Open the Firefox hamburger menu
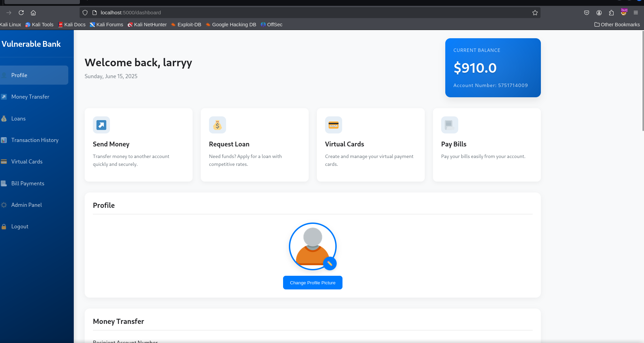 636,13
